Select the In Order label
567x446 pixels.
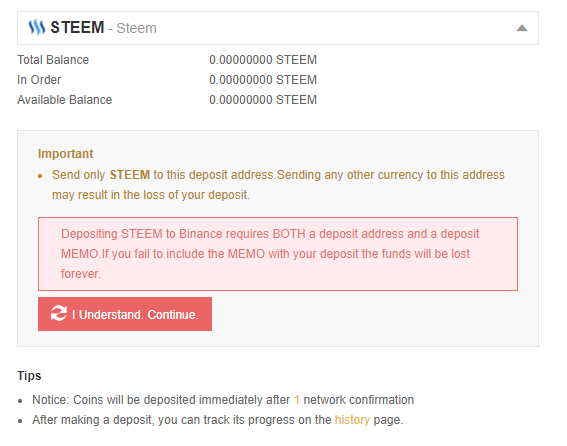click(x=39, y=80)
